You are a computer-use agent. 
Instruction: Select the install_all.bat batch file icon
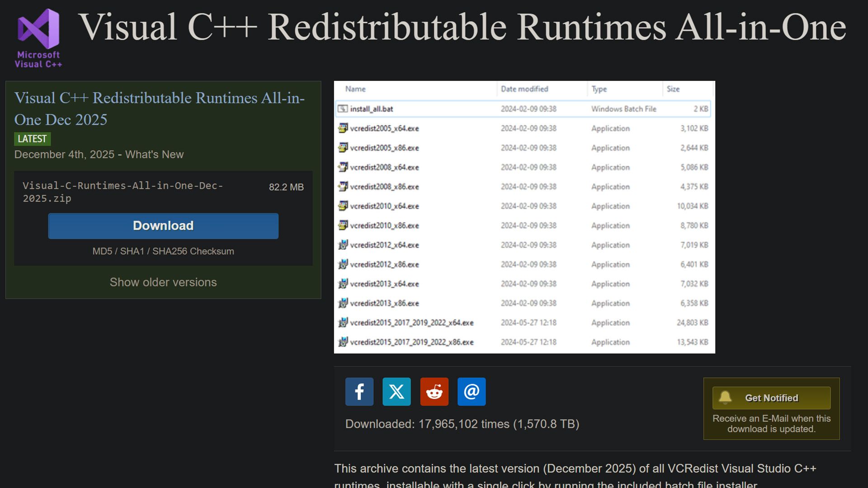coord(344,108)
